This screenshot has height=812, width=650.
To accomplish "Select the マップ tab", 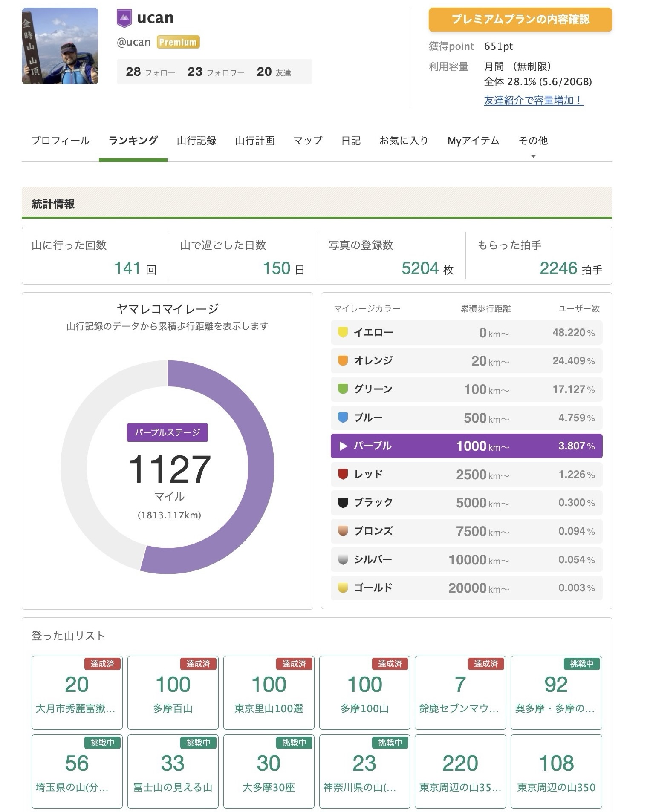I will [x=308, y=141].
